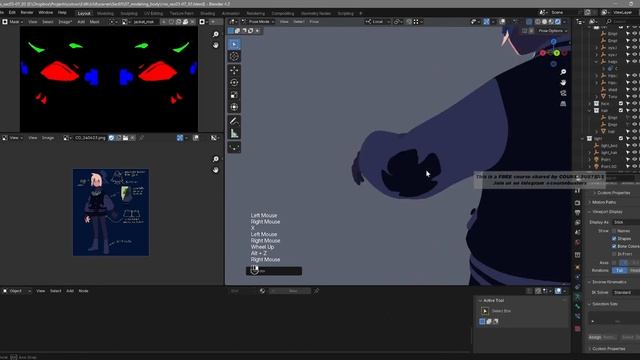Click Select Box icon in Active Tool panel
The image size is (640, 360).
coord(485,311)
